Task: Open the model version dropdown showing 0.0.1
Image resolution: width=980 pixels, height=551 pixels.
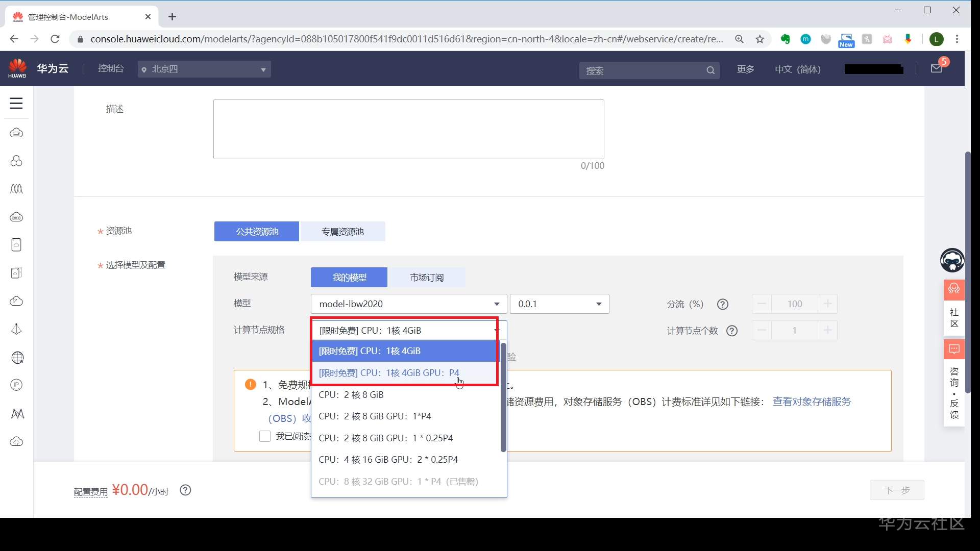Action: coord(559,304)
